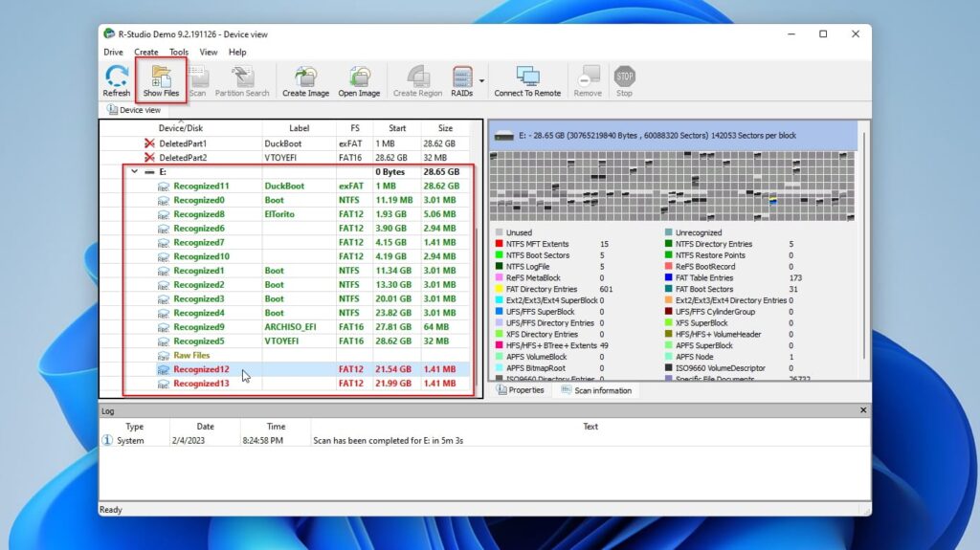This screenshot has height=550, width=980.
Task: Click the E: drive icon in tree
Action: coord(149,172)
